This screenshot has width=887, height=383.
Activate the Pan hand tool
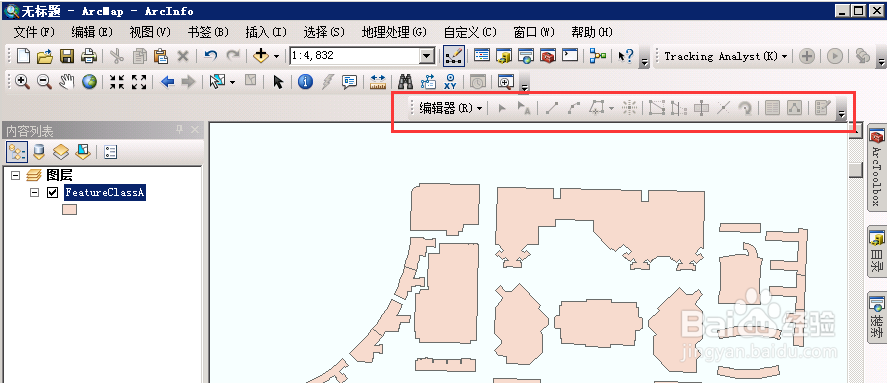tap(67, 82)
